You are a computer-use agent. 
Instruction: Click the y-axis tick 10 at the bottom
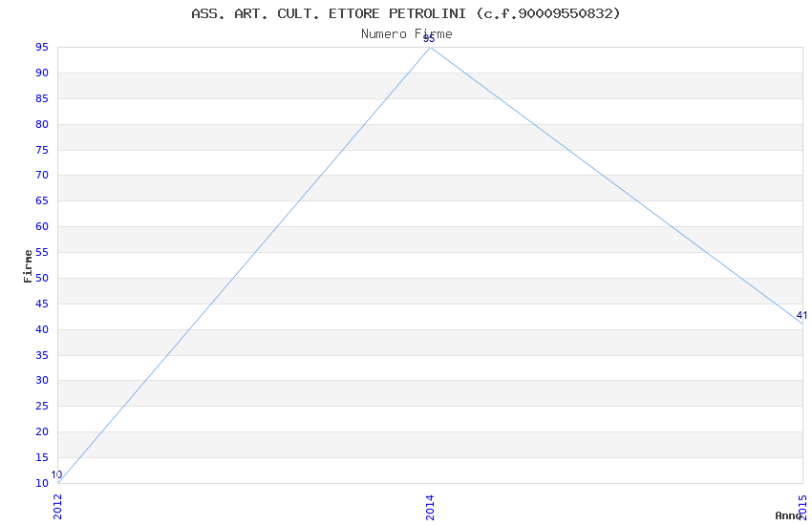(x=42, y=483)
